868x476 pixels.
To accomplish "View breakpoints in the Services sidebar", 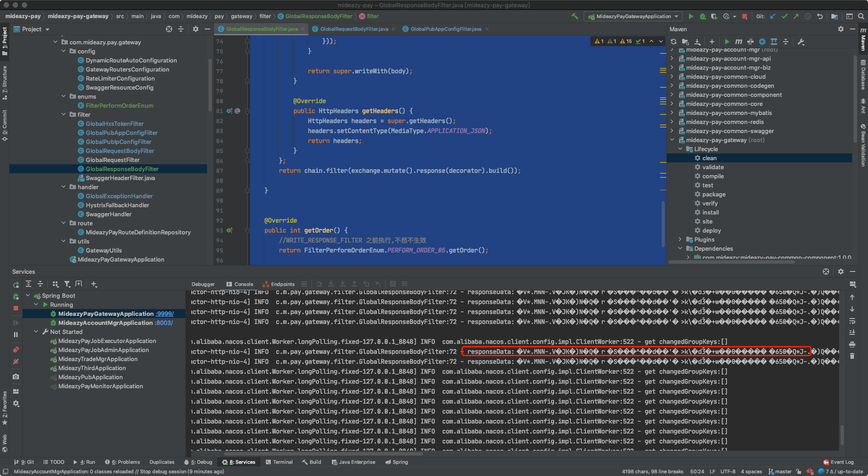I will point(16,350).
